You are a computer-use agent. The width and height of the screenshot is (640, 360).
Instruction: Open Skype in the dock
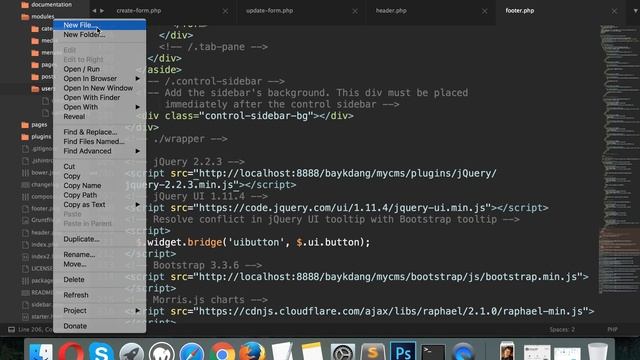pyautogui.click(x=101, y=352)
